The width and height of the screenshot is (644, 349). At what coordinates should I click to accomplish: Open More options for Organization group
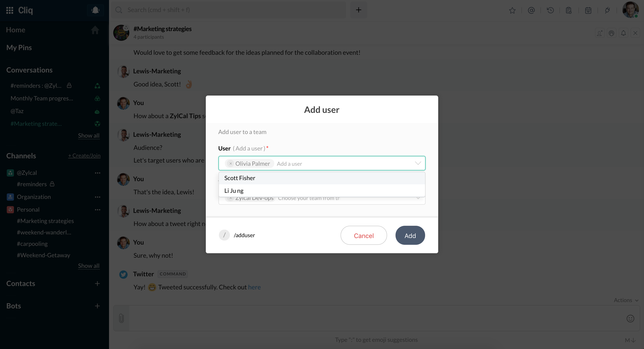(97, 197)
